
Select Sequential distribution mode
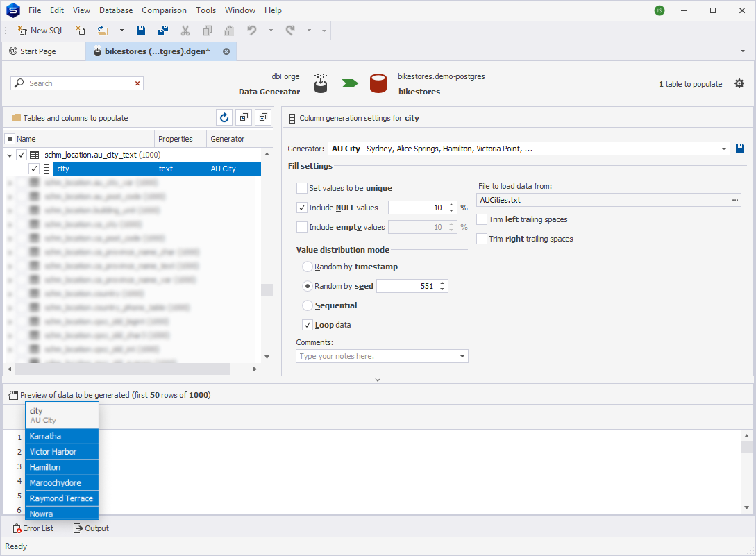click(x=307, y=305)
